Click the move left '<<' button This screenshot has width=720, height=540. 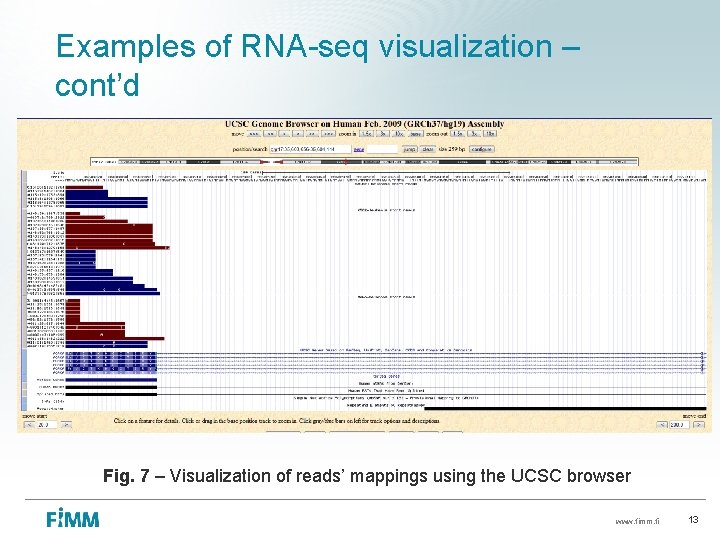(270, 134)
